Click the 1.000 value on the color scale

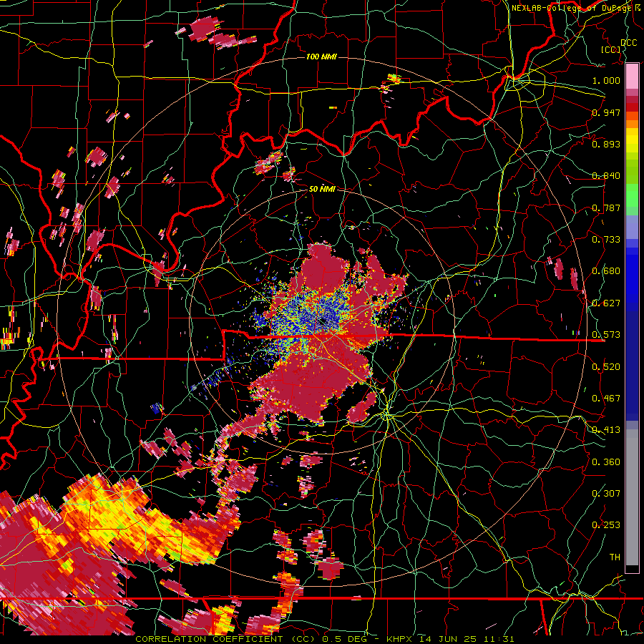click(606, 80)
